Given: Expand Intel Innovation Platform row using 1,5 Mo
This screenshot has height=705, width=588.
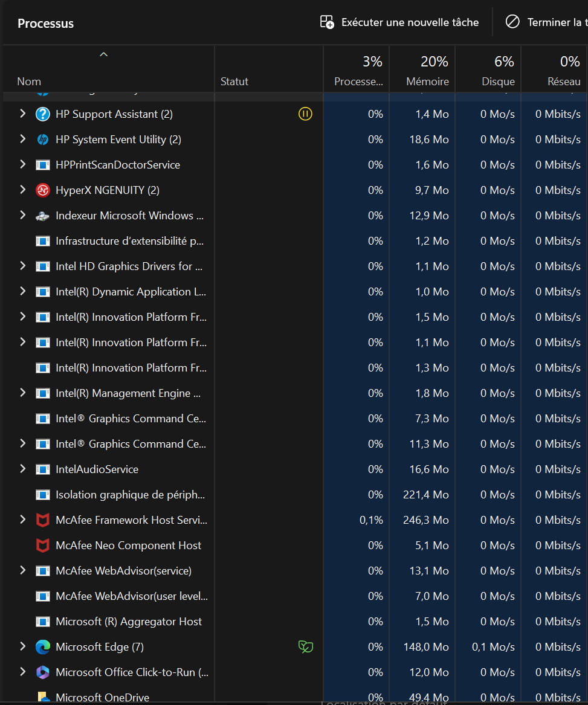Looking at the screenshot, I should 22,317.
